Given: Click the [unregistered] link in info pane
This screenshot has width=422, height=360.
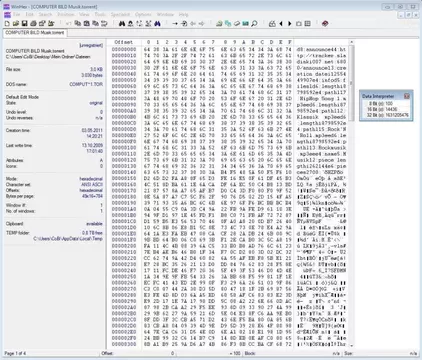Looking at the screenshot, I should (x=91, y=45).
